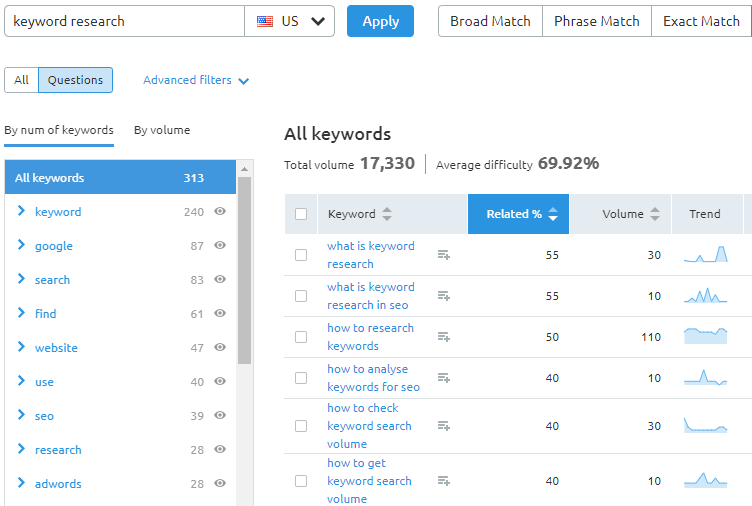Screen dimensions: 752x506
Task: Hide the 'research' group with eye icon
Action: [220, 450]
